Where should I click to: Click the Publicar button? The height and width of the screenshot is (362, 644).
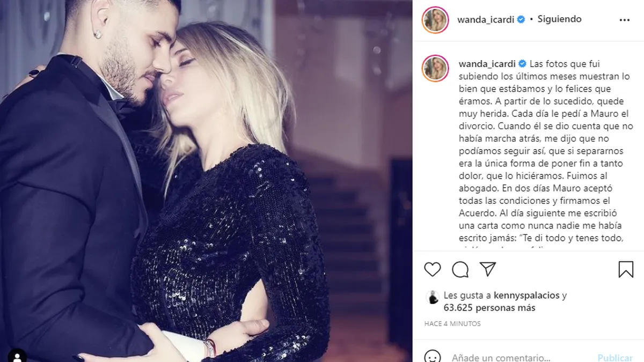[x=615, y=358]
